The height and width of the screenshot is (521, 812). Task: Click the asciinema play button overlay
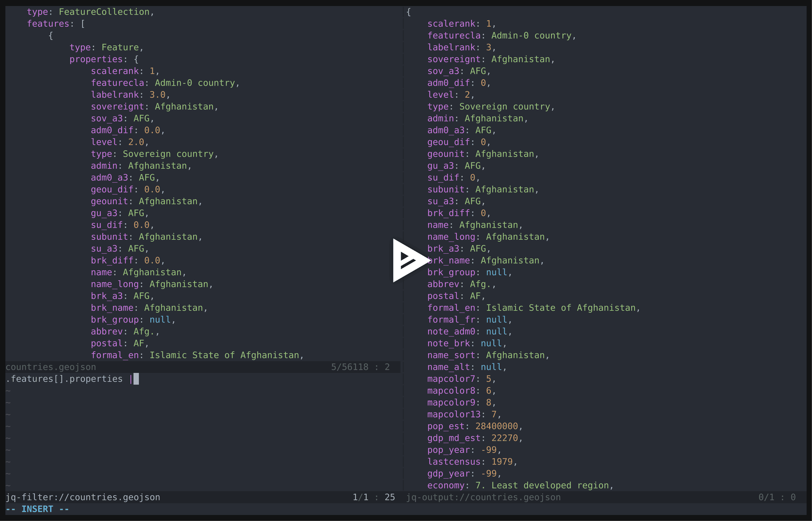[410, 260]
